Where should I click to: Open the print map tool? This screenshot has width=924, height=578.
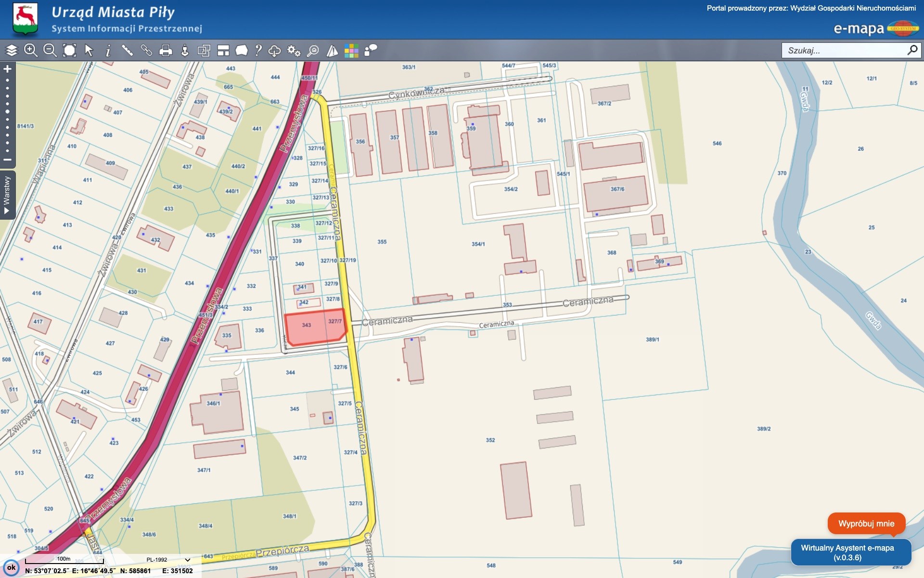pyautogui.click(x=166, y=50)
